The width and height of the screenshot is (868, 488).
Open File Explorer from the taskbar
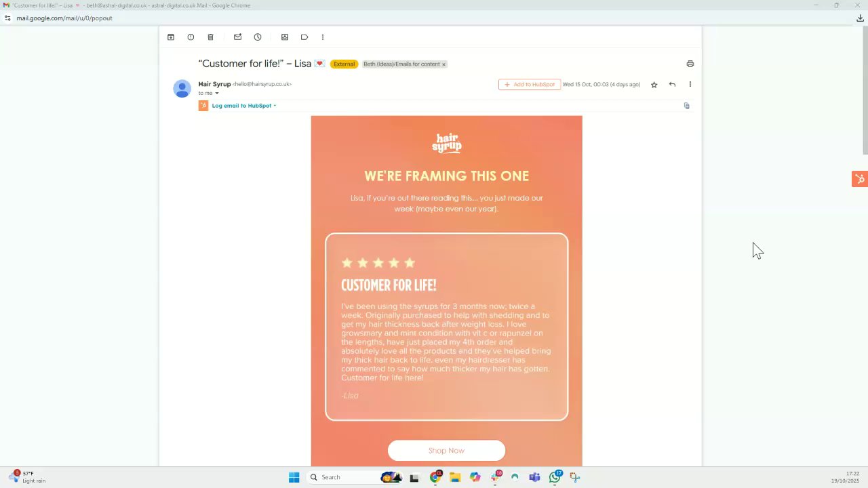tap(455, 478)
